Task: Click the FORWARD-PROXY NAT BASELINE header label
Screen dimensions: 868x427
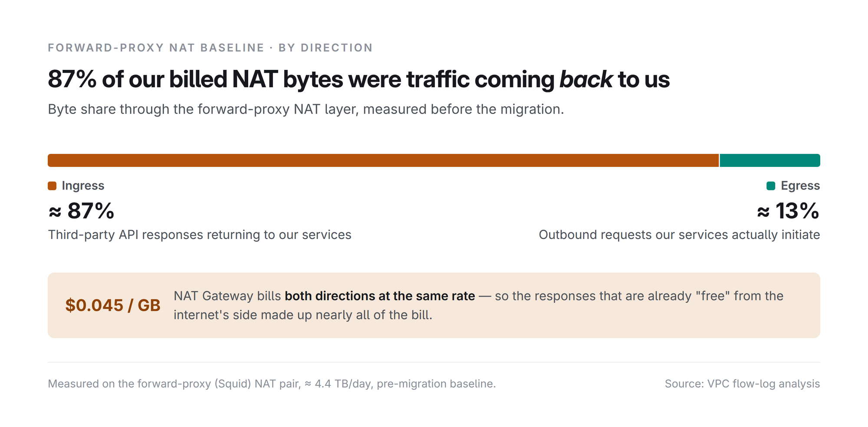Action: [156, 48]
